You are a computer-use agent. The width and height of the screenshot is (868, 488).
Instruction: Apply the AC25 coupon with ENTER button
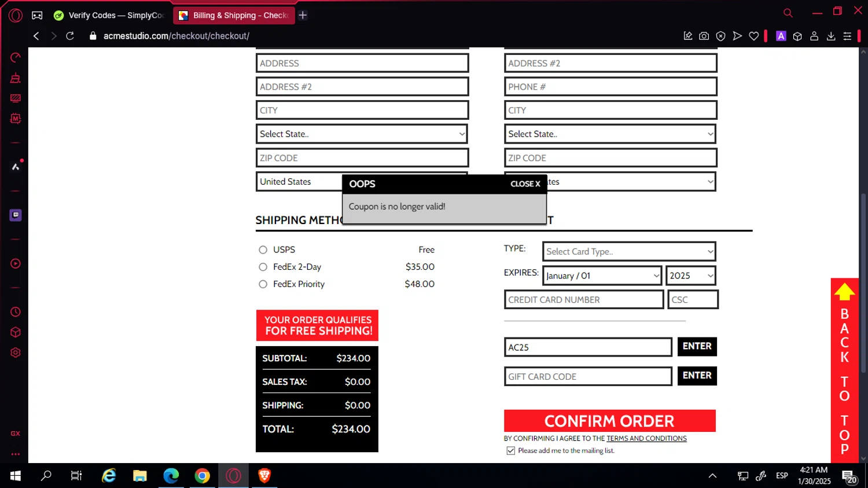click(x=697, y=346)
